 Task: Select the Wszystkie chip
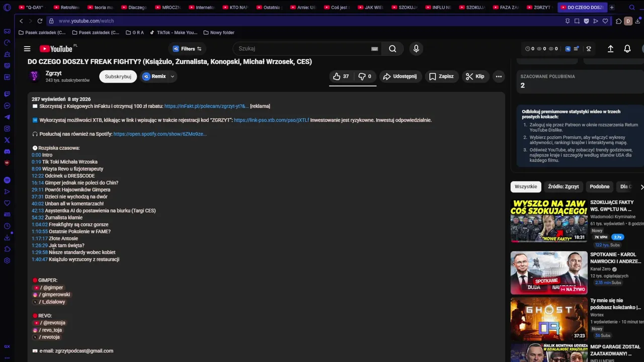tap(526, 187)
